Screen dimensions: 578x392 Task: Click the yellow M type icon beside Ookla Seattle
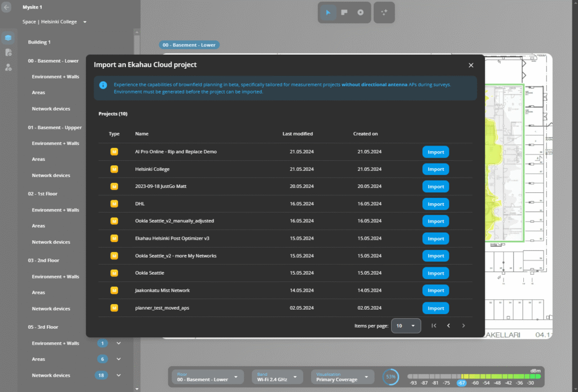point(114,273)
